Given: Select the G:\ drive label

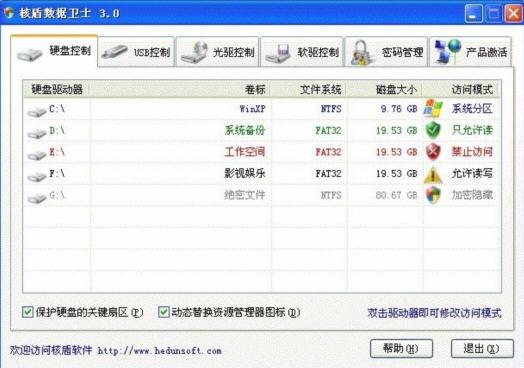Looking at the screenshot, I should [57, 195].
